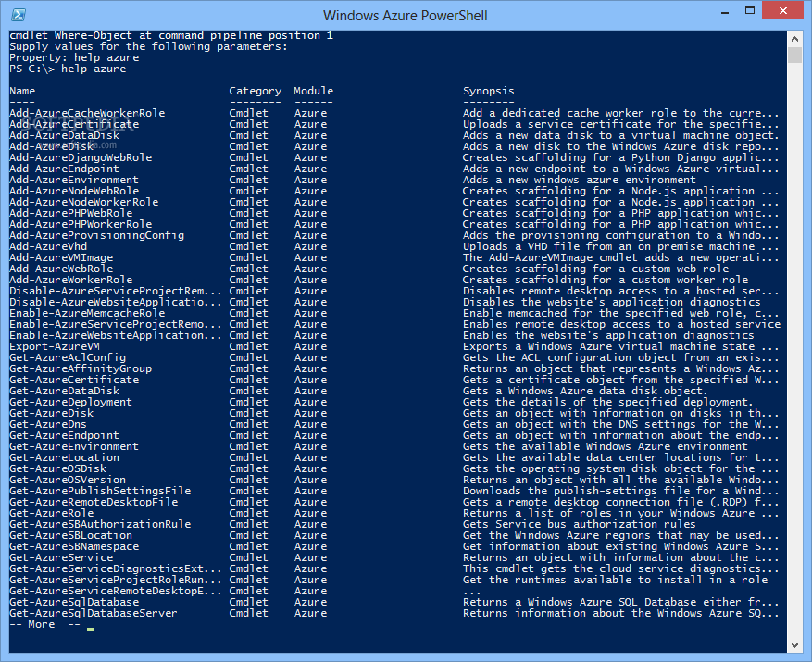Select the 'Get-AzureDeployment' entry
812x662 pixels.
[x=71, y=403]
